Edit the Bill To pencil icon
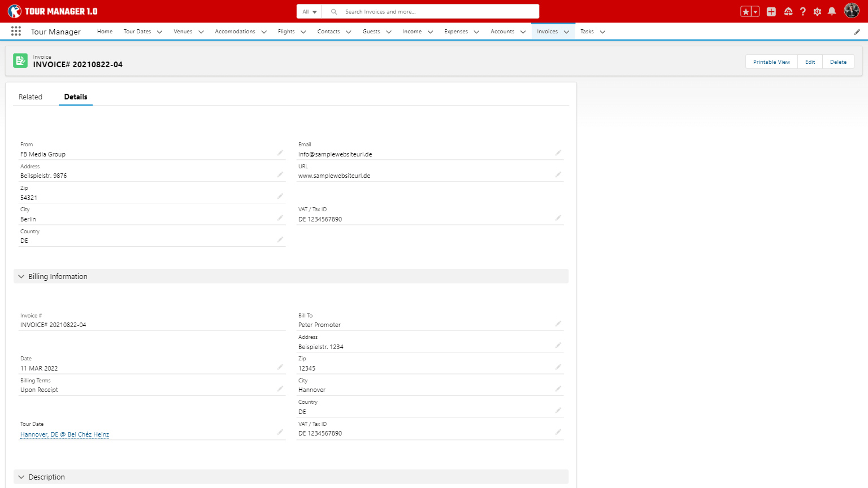 (x=558, y=324)
